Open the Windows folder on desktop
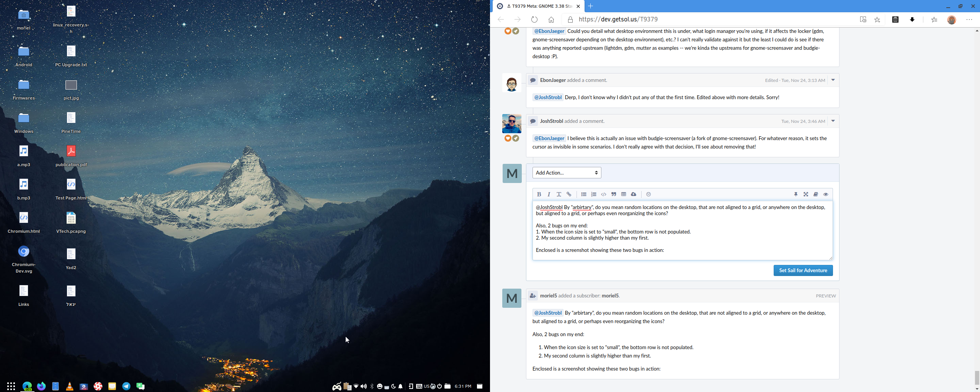Image resolution: width=980 pixels, height=392 pixels. click(x=24, y=122)
